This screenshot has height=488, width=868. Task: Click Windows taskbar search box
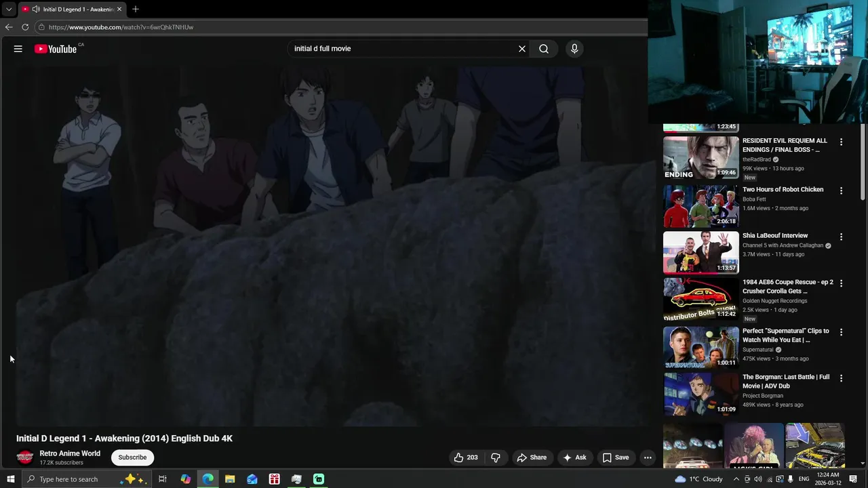click(86, 479)
